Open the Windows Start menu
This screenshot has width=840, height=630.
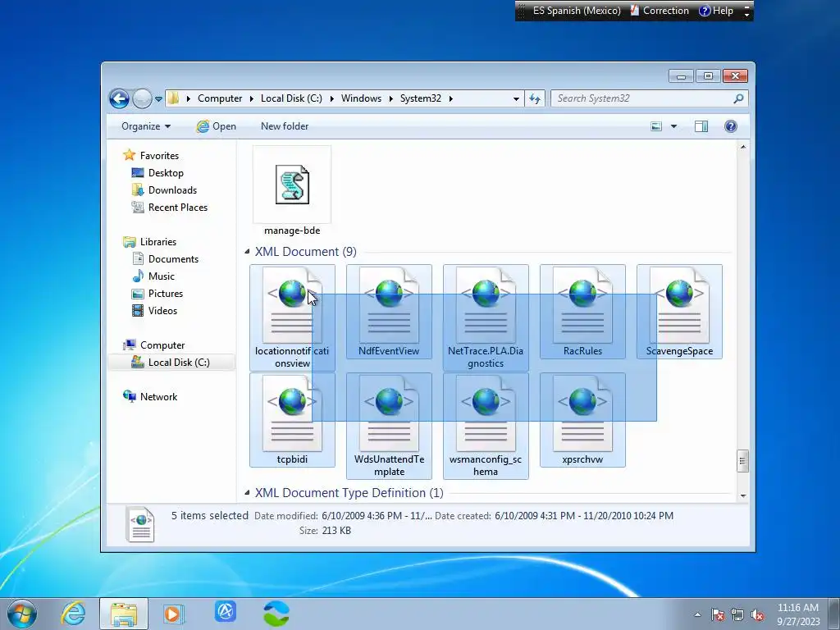point(22,614)
